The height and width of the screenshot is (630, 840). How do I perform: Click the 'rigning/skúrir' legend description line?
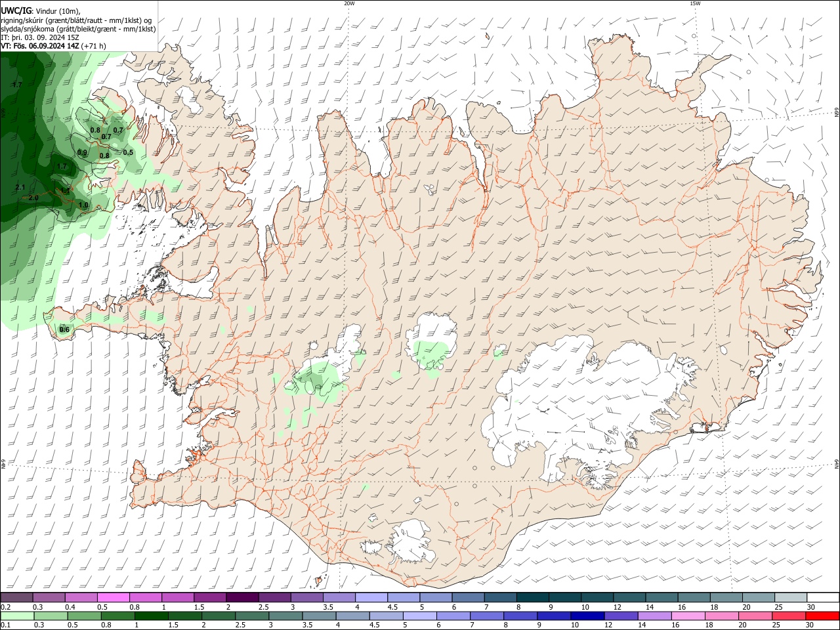(75, 20)
